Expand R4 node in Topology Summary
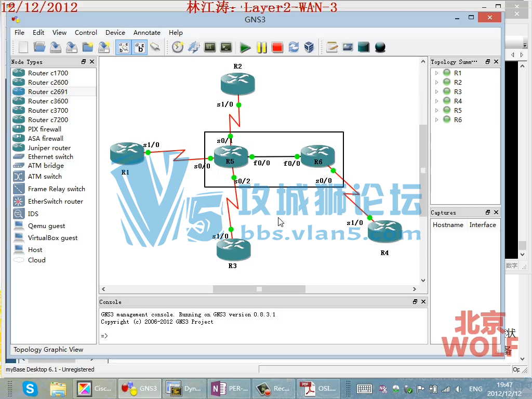The image size is (532, 399). tap(437, 101)
